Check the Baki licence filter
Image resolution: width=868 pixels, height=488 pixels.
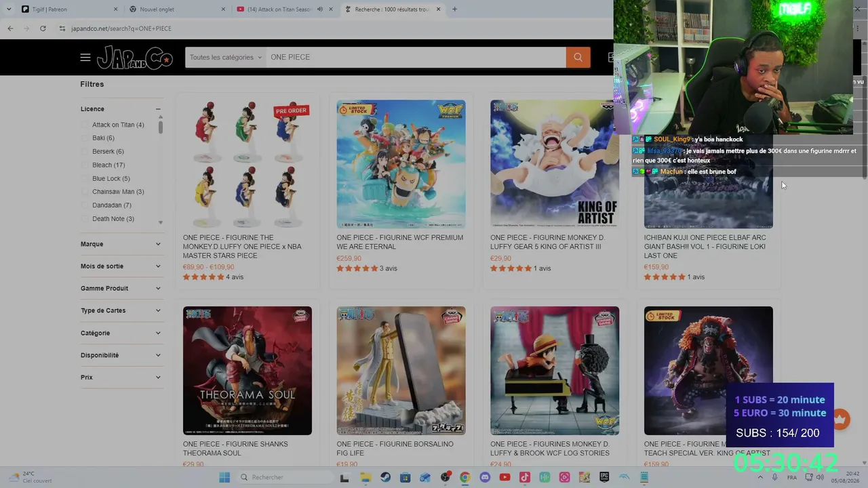coord(85,138)
